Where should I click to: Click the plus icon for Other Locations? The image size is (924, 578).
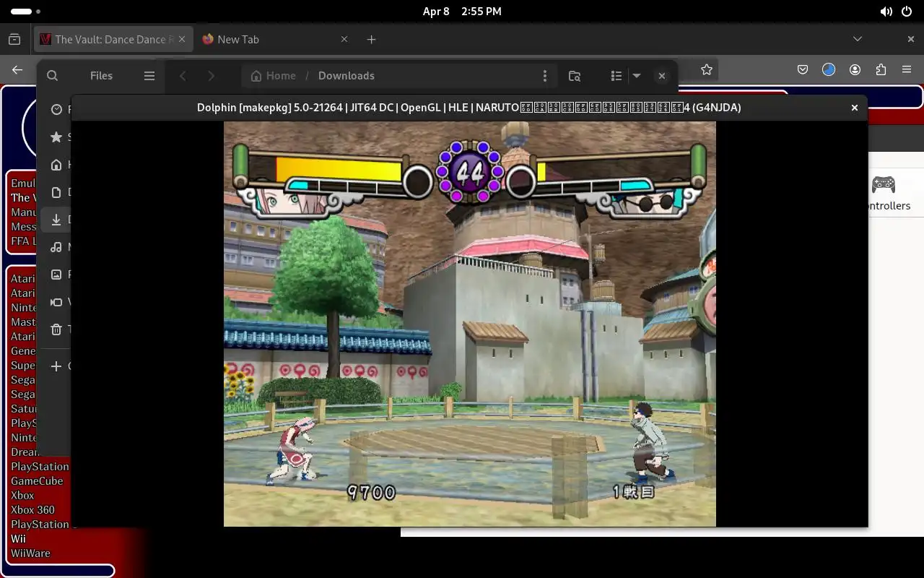coord(56,366)
